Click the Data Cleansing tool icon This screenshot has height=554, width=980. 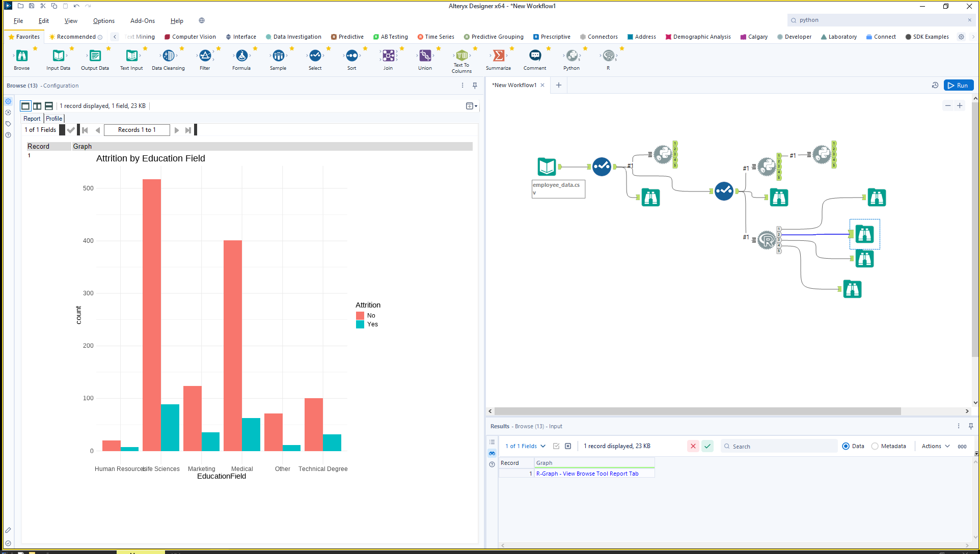[x=168, y=56]
